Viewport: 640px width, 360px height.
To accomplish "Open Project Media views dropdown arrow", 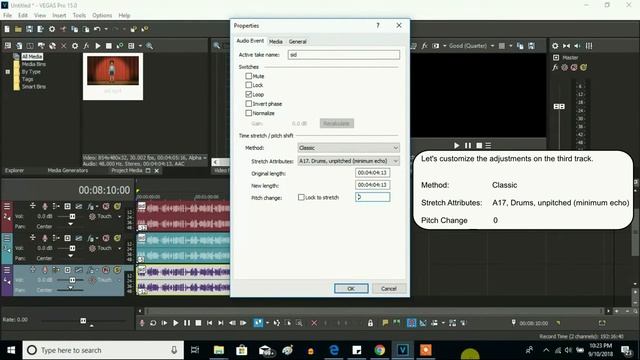I will point(140,46).
